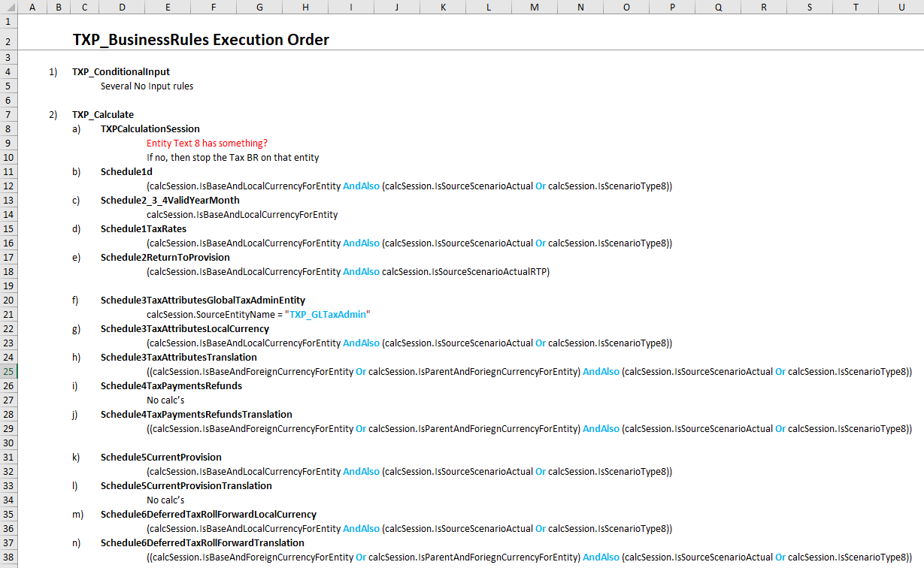Select the TXPCalculationSession cell
The height and width of the screenshot is (568, 924).
point(150,128)
